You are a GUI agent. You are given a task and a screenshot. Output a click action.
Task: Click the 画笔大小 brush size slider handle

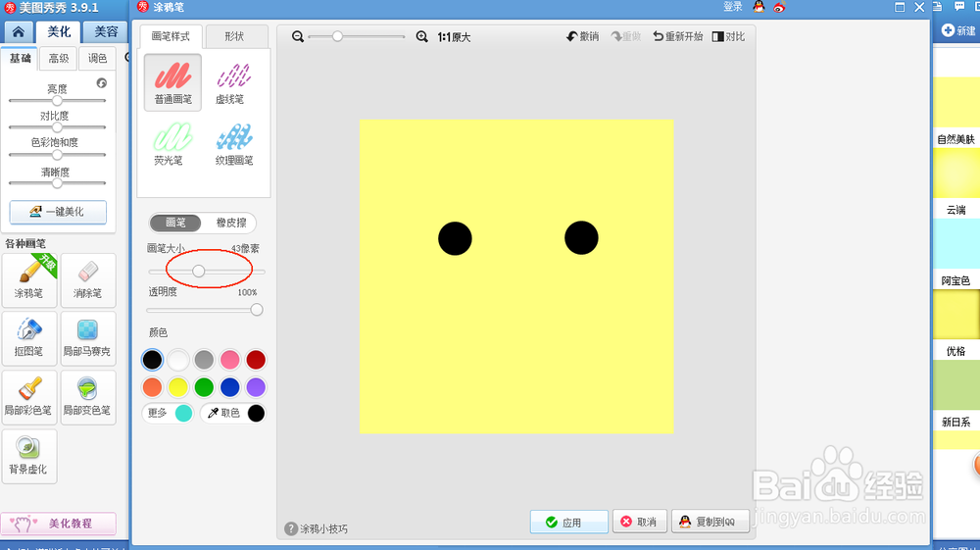(198, 272)
